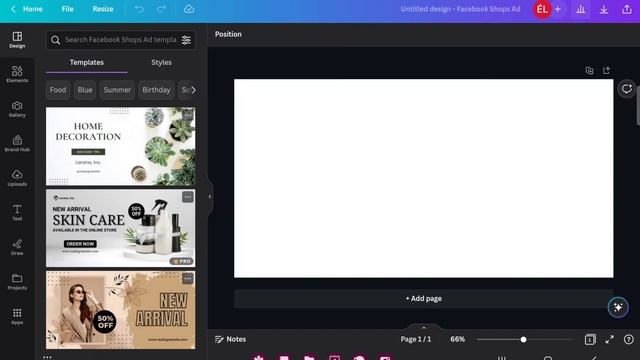
Task: Enter fullscreen presentation mode
Action: pyautogui.click(x=609, y=339)
